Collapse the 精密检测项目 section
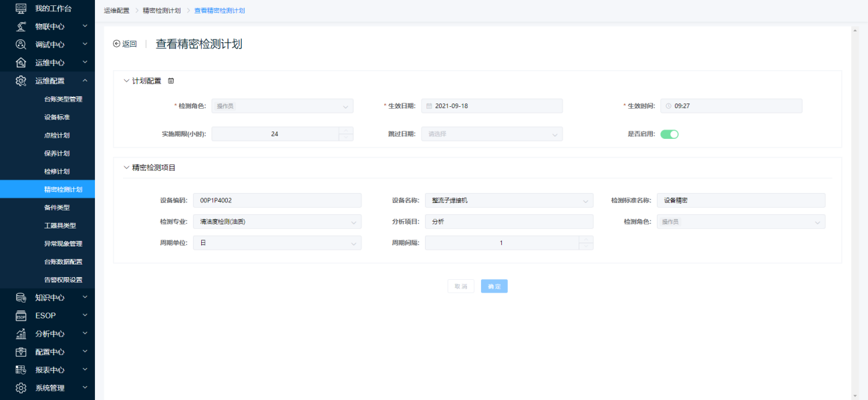The image size is (868, 400). point(127,168)
